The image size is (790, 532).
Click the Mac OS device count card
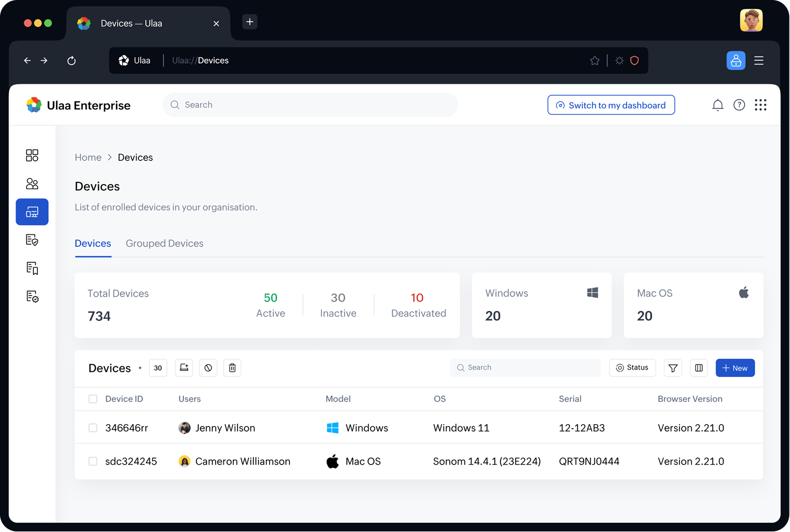point(693,305)
